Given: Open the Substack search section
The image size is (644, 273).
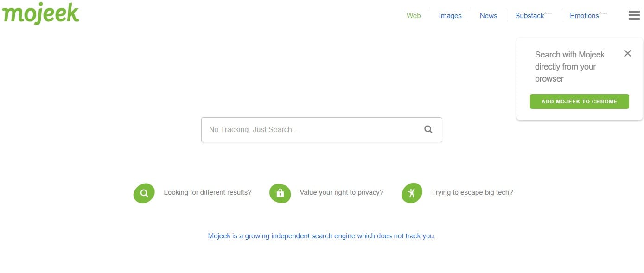Looking at the screenshot, I should (529, 15).
